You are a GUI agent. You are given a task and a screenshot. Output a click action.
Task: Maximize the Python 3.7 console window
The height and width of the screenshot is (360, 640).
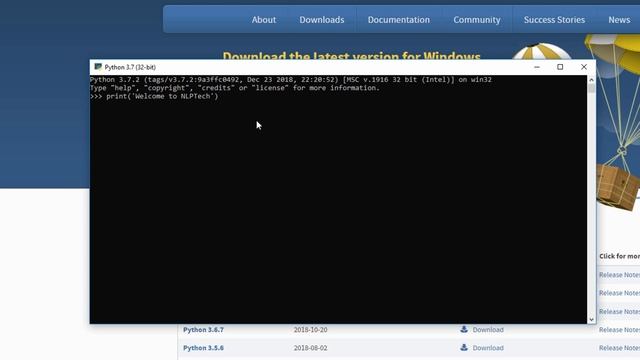click(560, 67)
